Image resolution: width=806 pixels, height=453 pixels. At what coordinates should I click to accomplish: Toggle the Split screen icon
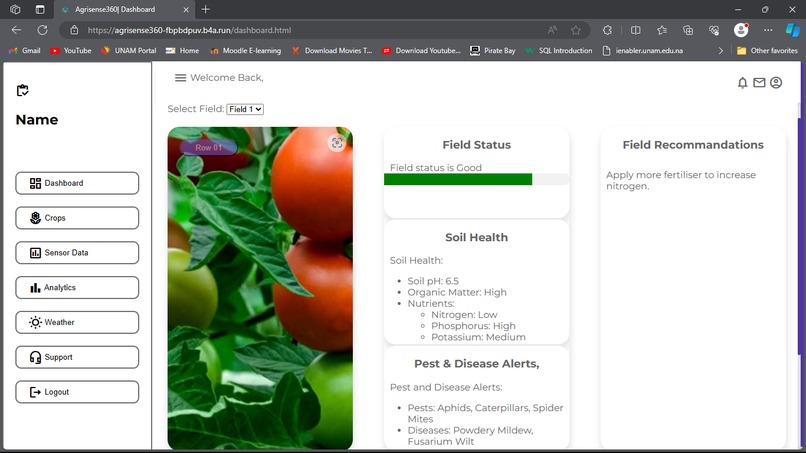coord(636,30)
